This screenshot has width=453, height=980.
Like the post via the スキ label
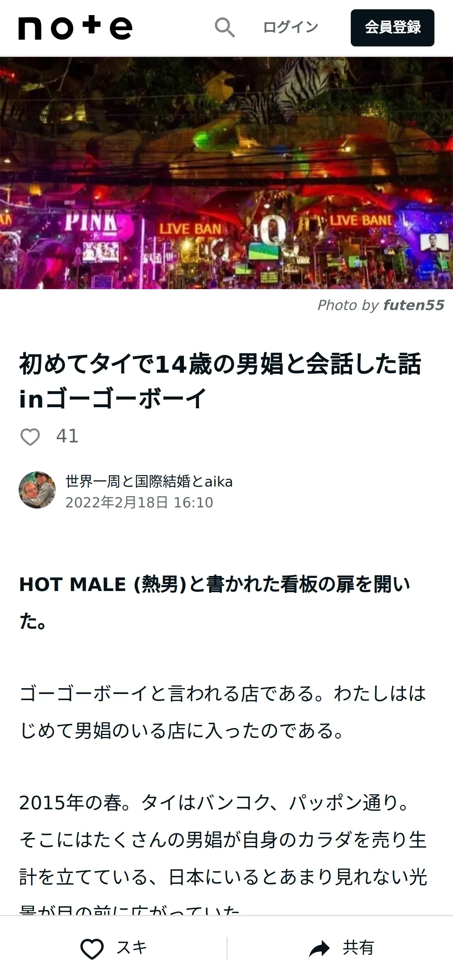click(x=132, y=948)
